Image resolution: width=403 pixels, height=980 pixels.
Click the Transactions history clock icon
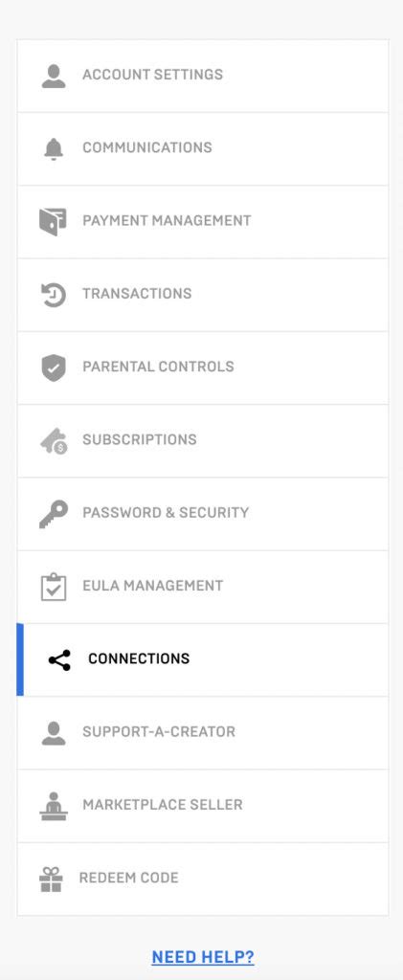coord(54,295)
